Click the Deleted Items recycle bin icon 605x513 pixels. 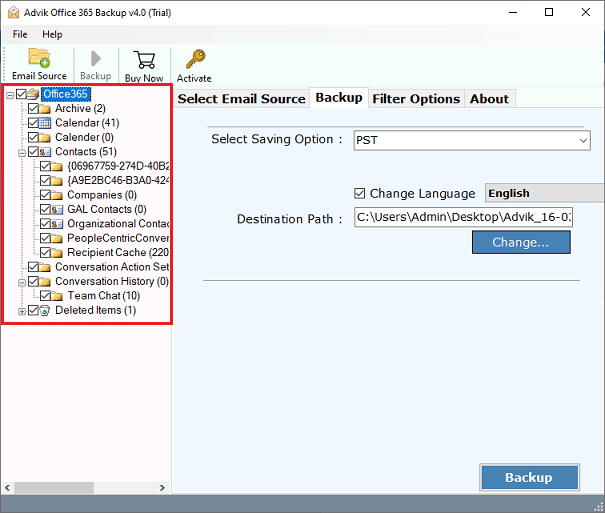tap(45, 310)
